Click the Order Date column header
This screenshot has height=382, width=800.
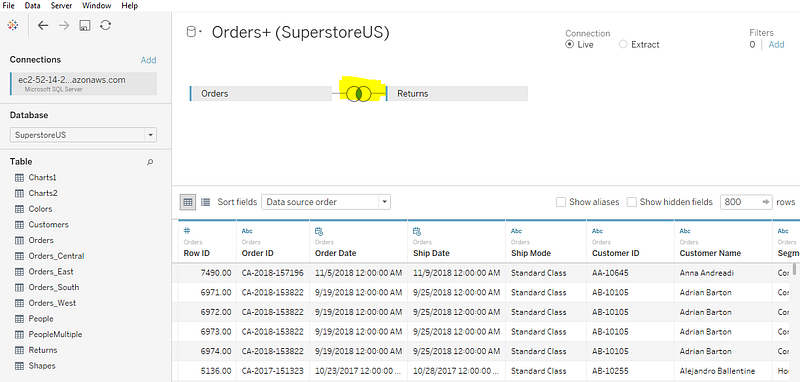(358, 241)
